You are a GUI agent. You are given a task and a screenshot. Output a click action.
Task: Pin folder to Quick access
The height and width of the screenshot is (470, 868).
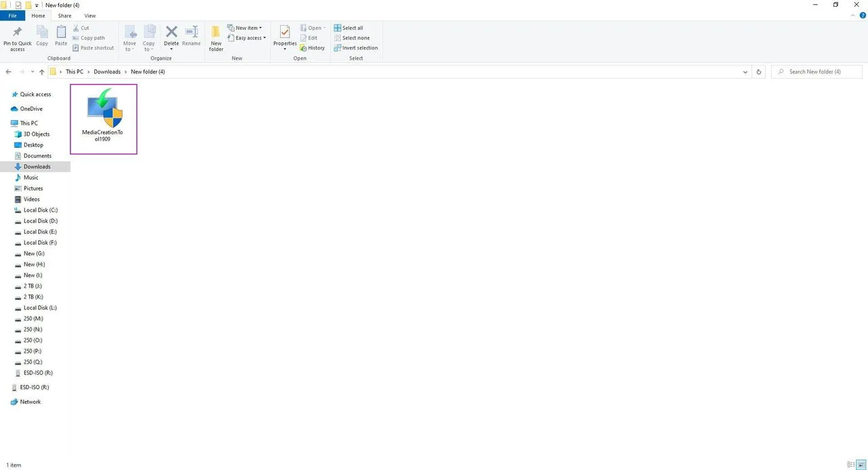pos(18,39)
